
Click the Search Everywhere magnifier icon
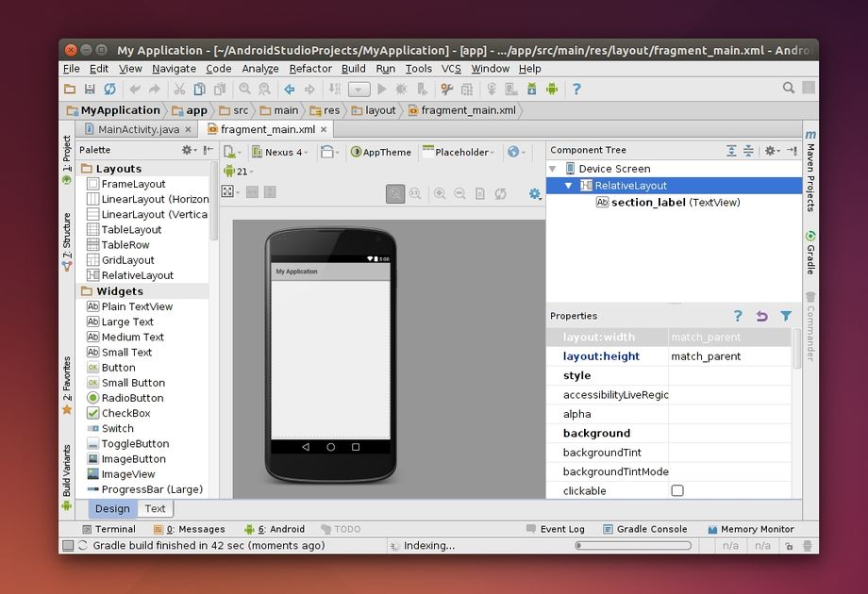pyautogui.click(x=789, y=88)
